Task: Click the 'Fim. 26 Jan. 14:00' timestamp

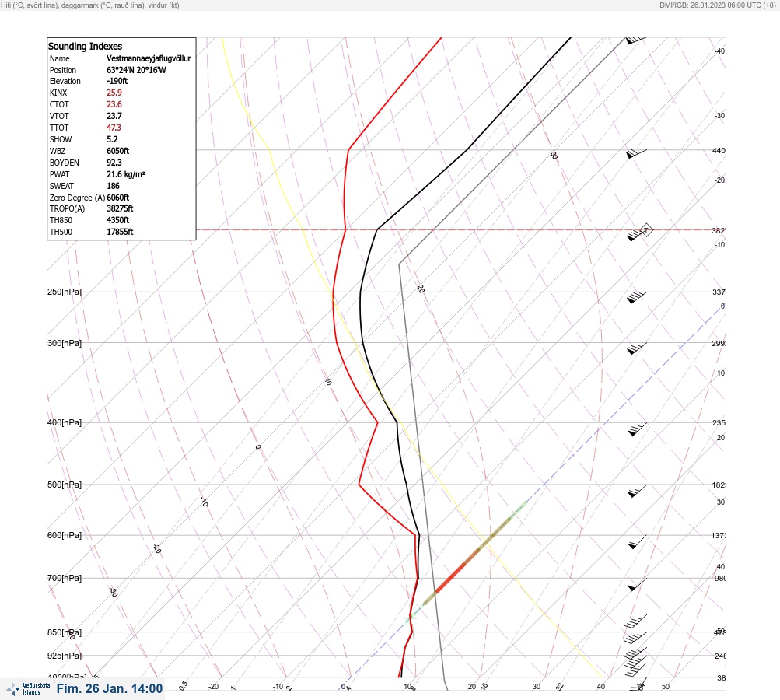Action: 110,688
